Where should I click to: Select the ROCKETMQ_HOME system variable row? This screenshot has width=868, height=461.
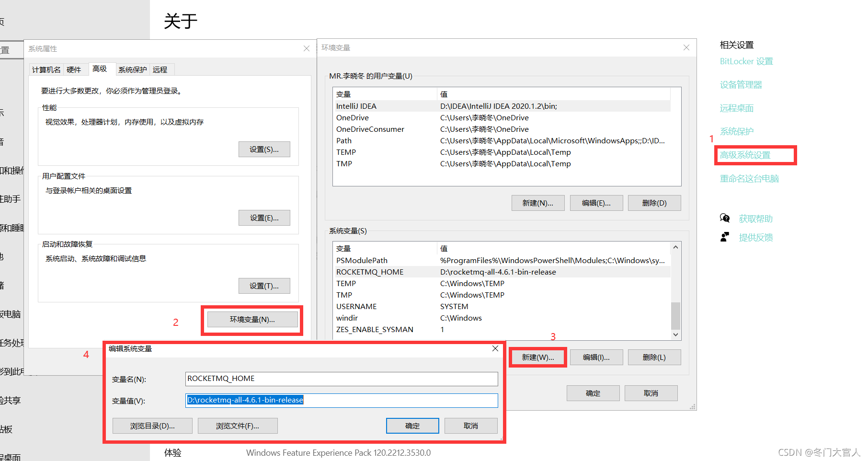pyautogui.click(x=502, y=272)
